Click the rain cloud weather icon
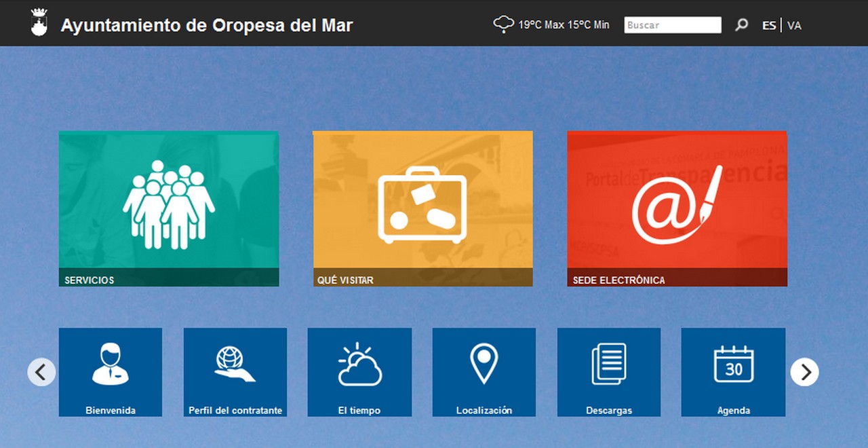Image resolution: width=868 pixels, height=448 pixels. (x=503, y=24)
